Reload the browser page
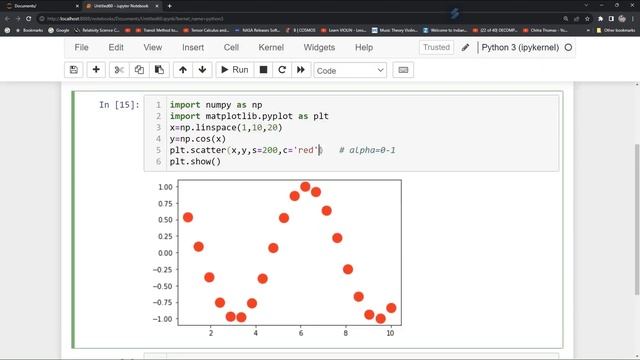Screen dimensions: 640x360 [29, 19]
